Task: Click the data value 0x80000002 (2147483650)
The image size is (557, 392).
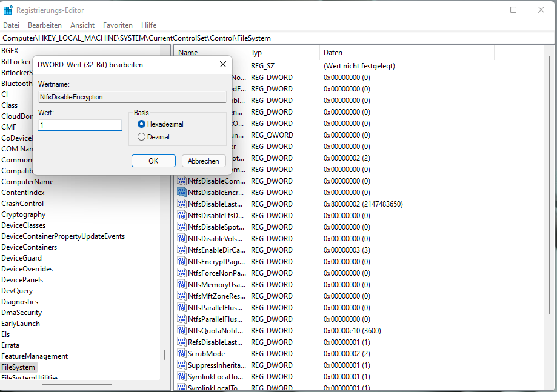Action: pyautogui.click(x=363, y=204)
